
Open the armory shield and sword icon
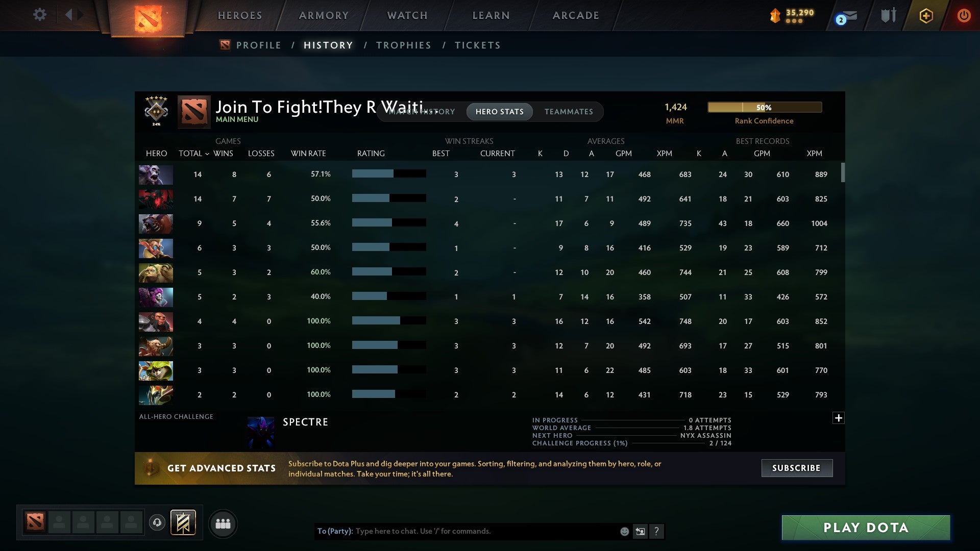(888, 15)
